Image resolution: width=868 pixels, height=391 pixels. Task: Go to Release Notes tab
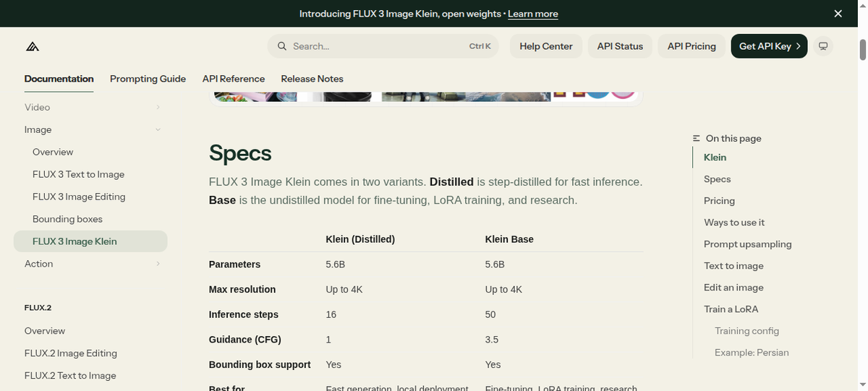tap(312, 79)
